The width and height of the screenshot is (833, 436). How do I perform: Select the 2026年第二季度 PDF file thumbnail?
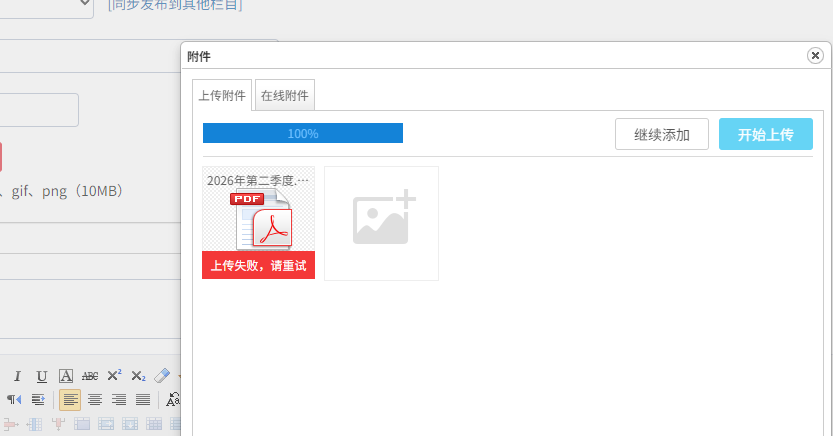pos(259,223)
